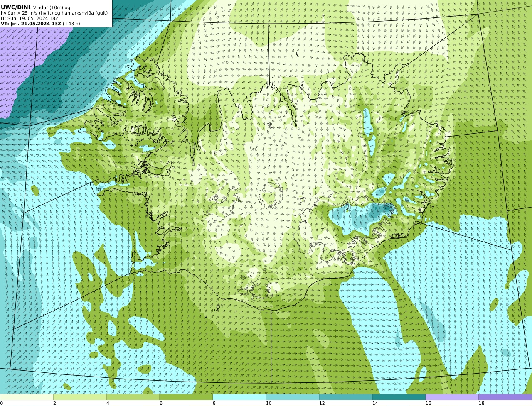The width and height of the screenshot is (532, 406).
Task: Click the legend tick label '8'
Action: [x=214, y=403]
